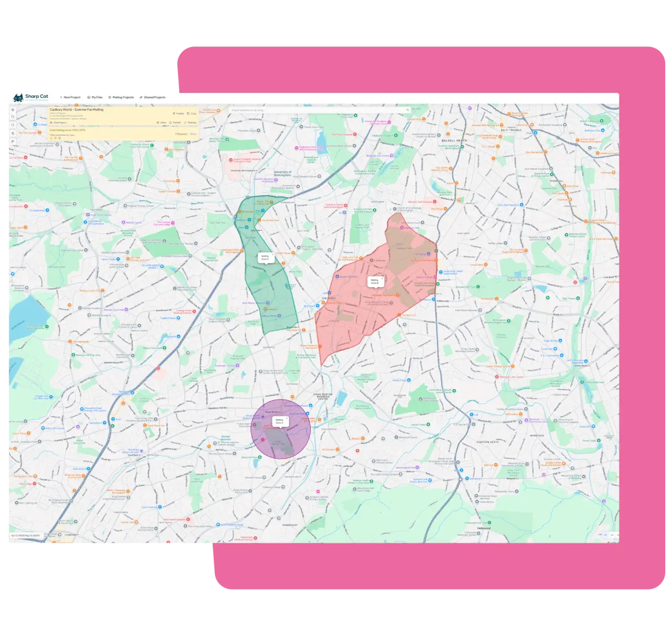Click the University of Birmingham map label
Viewport: 672px width, 636px height.
[x=283, y=173]
